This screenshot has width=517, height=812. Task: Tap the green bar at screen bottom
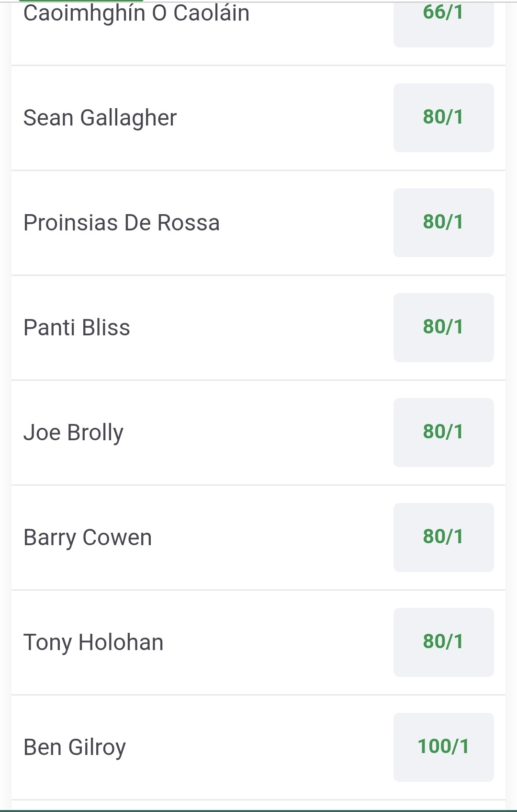point(258,811)
